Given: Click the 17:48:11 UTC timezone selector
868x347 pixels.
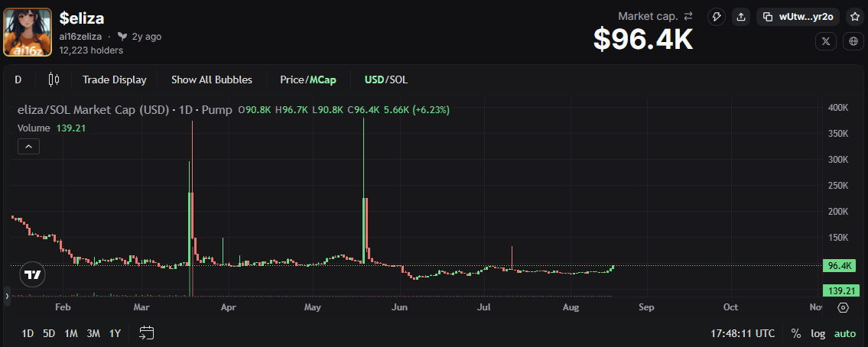Looking at the screenshot, I should [x=743, y=334].
